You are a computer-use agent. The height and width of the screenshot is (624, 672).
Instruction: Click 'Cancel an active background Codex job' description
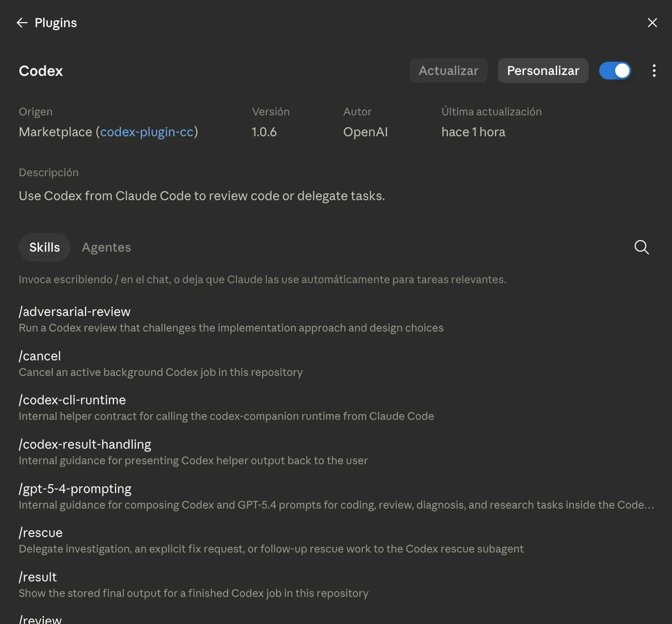(161, 372)
